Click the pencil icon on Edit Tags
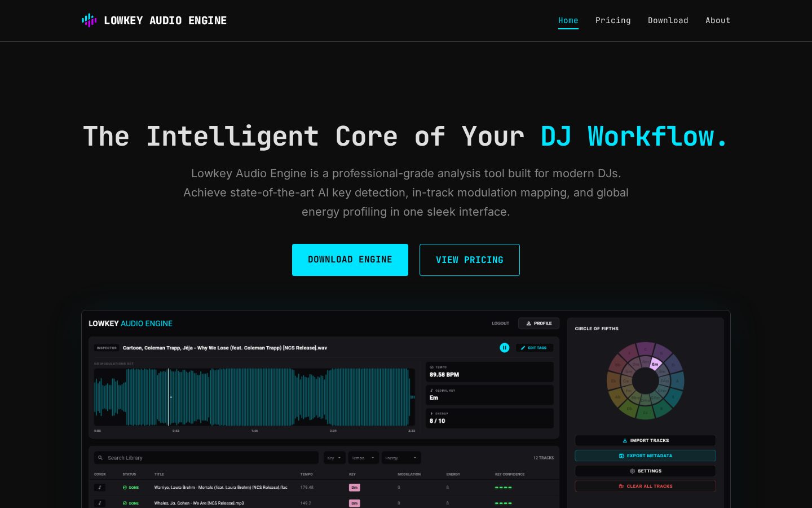The width and height of the screenshot is (812, 508). [x=523, y=348]
